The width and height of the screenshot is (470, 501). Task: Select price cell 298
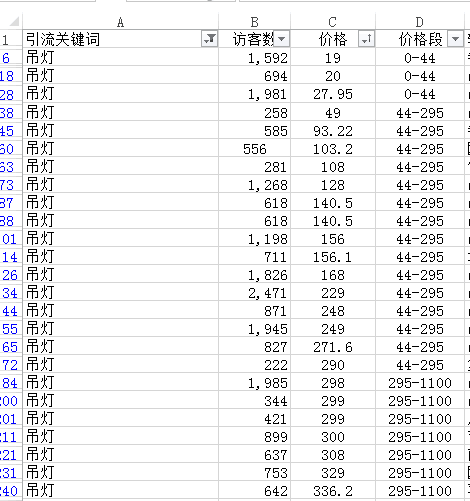click(333, 382)
